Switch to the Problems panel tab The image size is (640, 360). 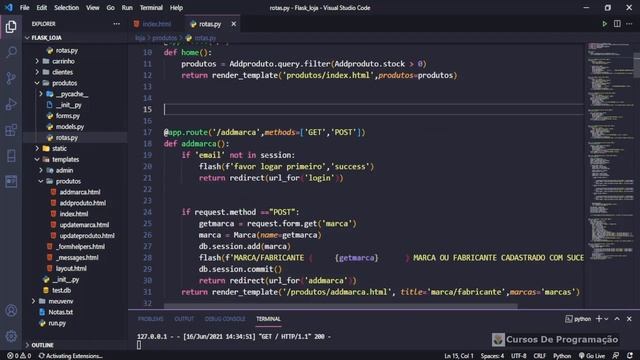pyautogui.click(x=151, y=319)
